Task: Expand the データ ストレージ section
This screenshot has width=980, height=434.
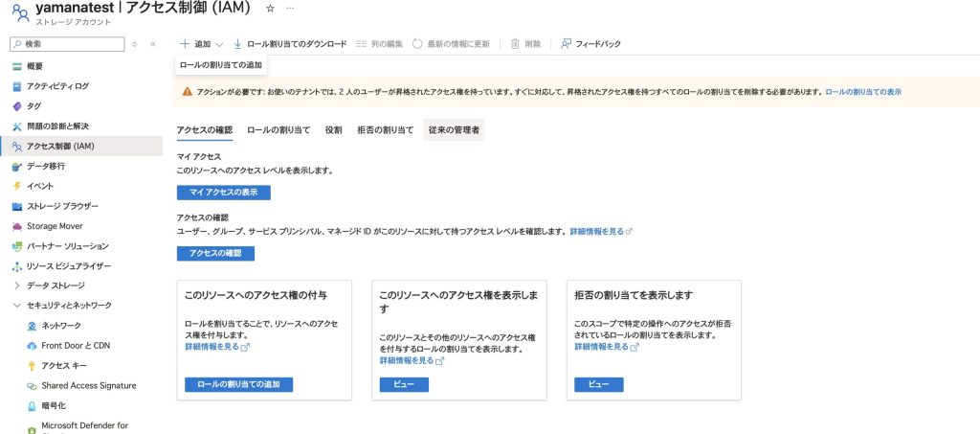Action: 56,286
